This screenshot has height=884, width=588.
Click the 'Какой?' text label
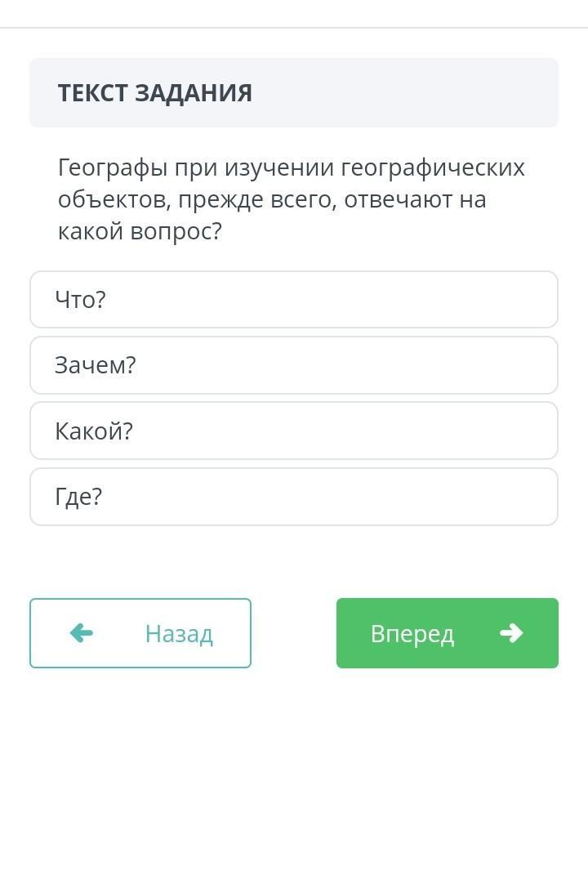pos(94,431)
